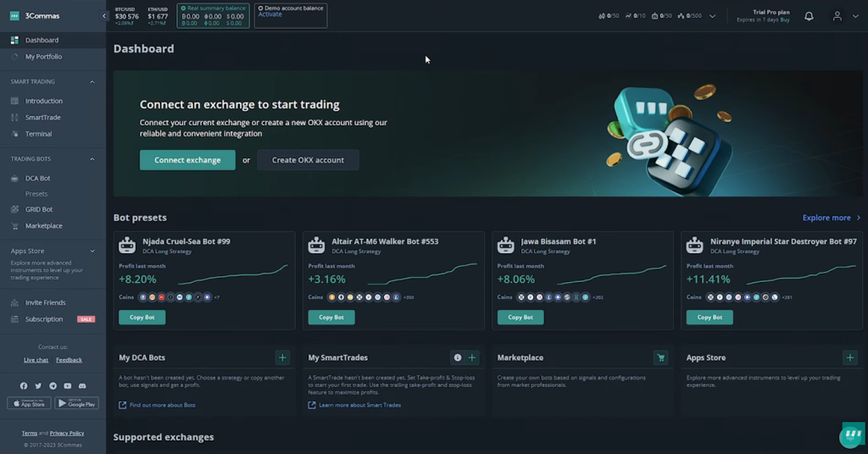Activate the demo account
The height and width of the screenshot is (454, 868).
(270, 14)
